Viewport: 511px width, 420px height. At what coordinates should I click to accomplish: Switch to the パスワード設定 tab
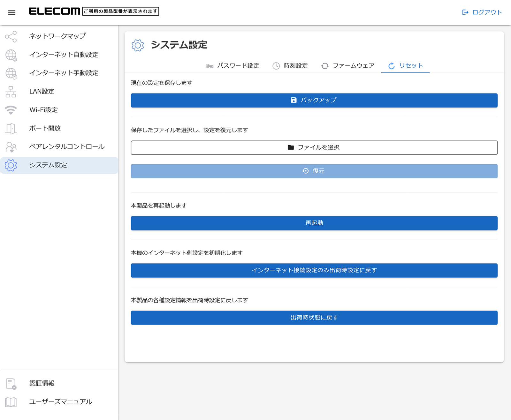pyautogui.click(x=233, y=66)
